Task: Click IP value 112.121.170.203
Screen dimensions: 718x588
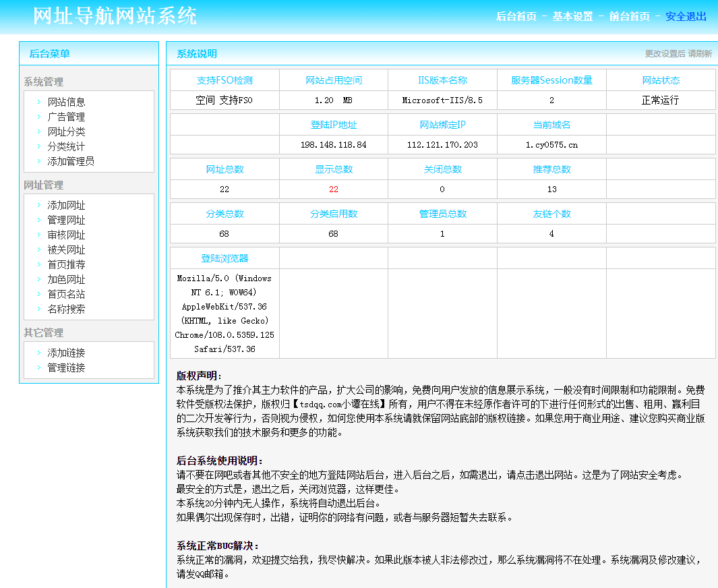Action: click(x=442, y=145)
